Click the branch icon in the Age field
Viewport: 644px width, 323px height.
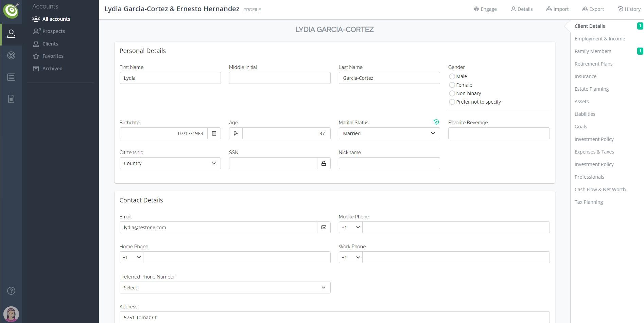pyautogui.click(x=236, y=133)
